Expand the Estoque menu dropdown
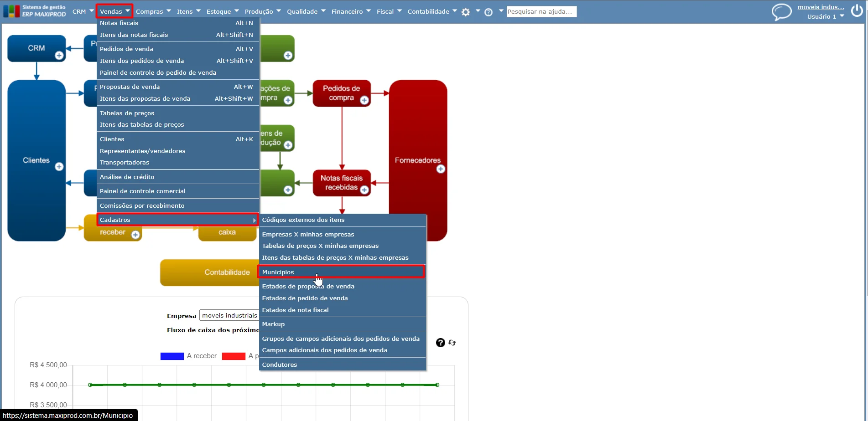 223,11
